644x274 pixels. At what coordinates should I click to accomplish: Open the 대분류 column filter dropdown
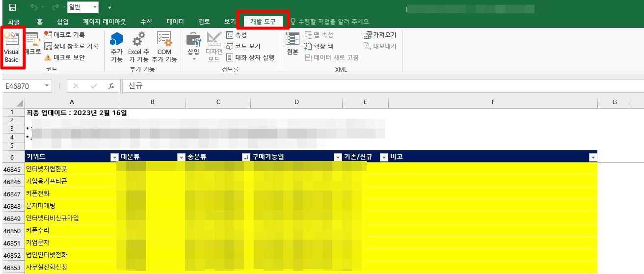[x=181, y=157]
